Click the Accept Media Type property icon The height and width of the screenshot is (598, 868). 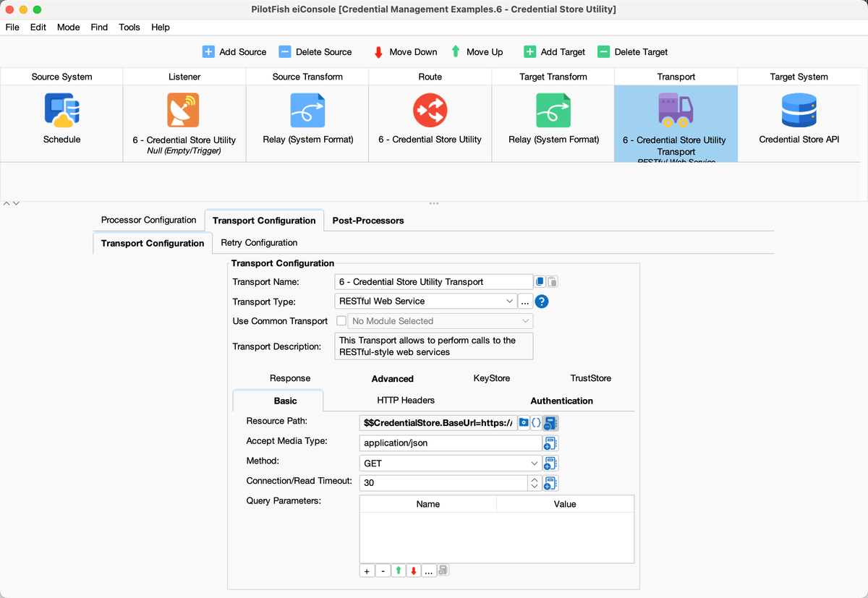coord(550,443)
